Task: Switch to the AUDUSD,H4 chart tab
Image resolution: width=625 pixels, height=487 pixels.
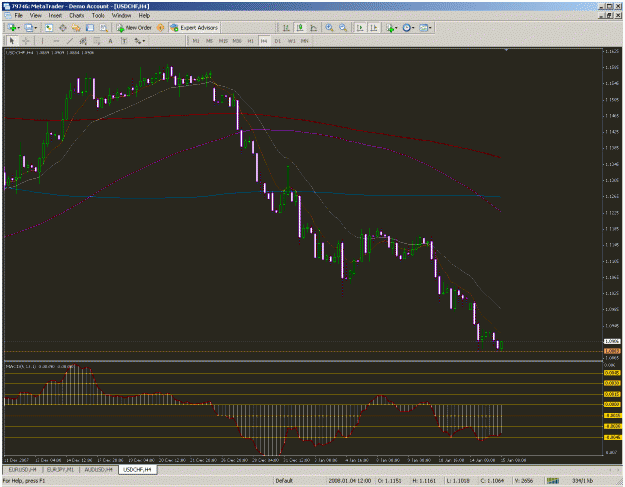Action: coord(98,470)
